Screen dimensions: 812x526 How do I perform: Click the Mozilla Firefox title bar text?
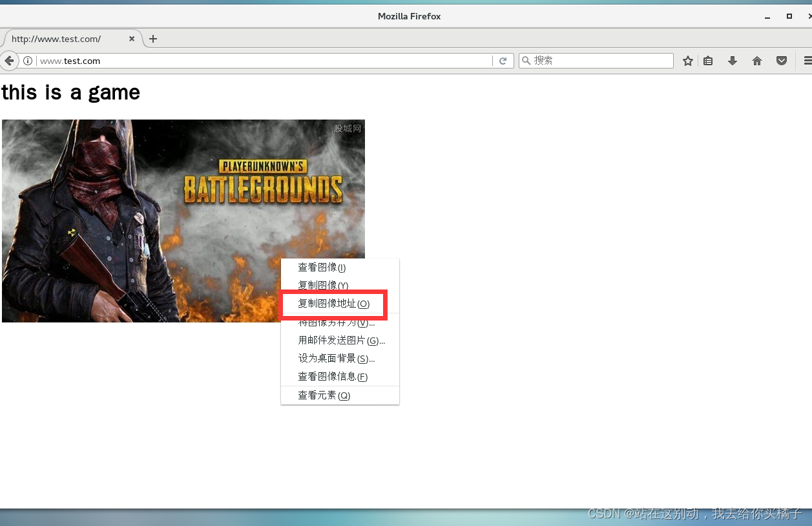(409, 16)
